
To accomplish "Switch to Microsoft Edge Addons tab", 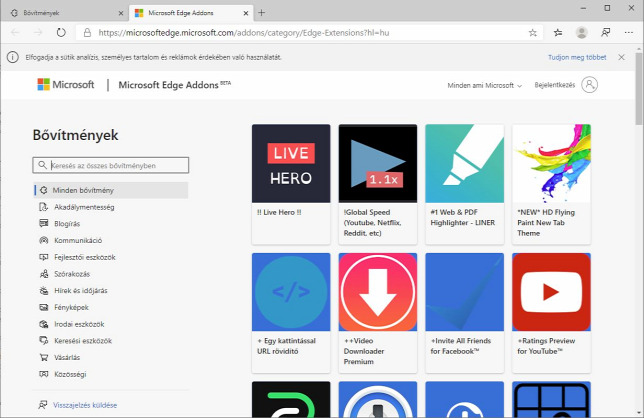I will 191,13.
